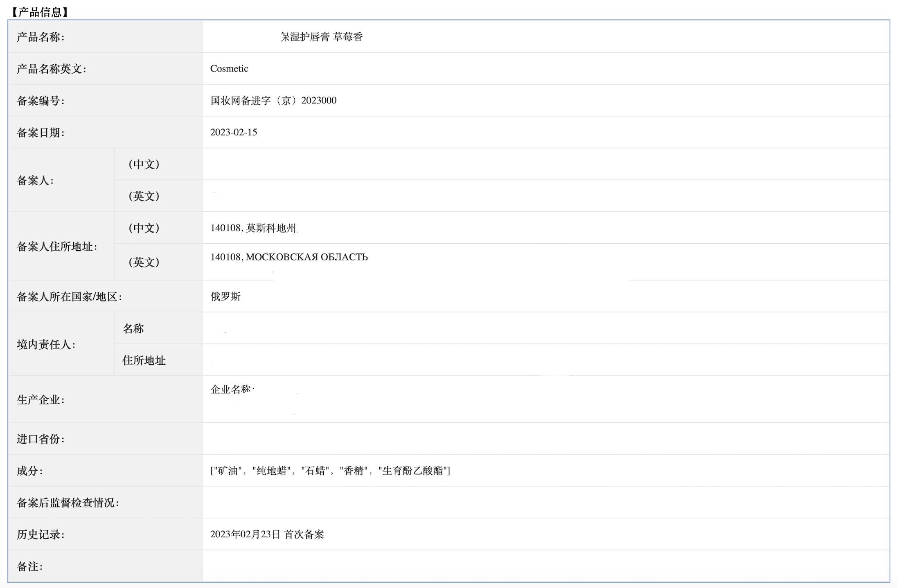Select the 备案人住所地址 label
Viewport: 897px width, 588px height.
(57, 246)
